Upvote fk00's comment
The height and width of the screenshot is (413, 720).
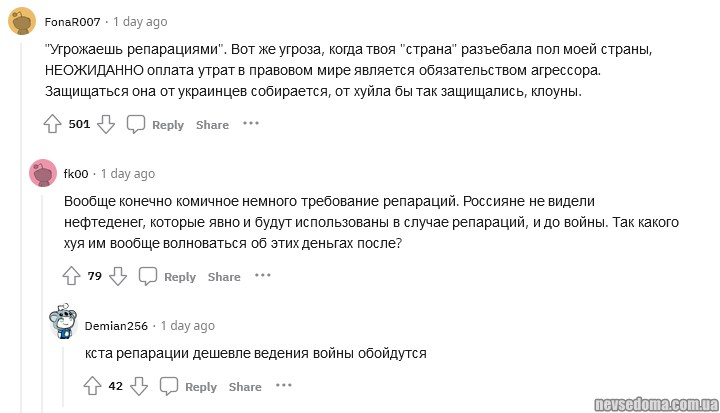[x=72, y=276]
